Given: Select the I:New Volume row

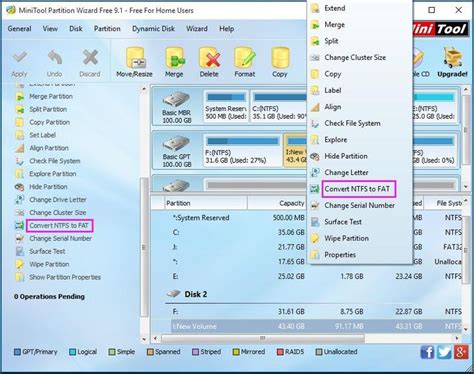Looking at the screenshot, I should [x=316, y=326].
